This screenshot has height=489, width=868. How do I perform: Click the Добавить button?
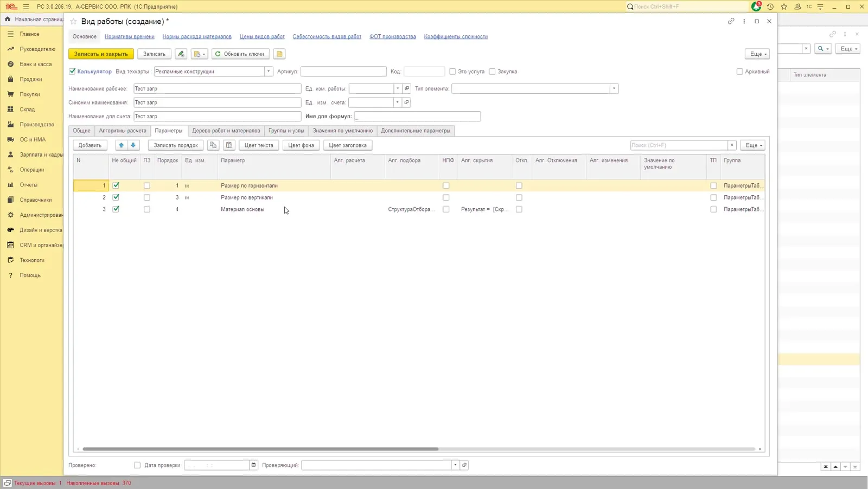(x=90, y=145)
